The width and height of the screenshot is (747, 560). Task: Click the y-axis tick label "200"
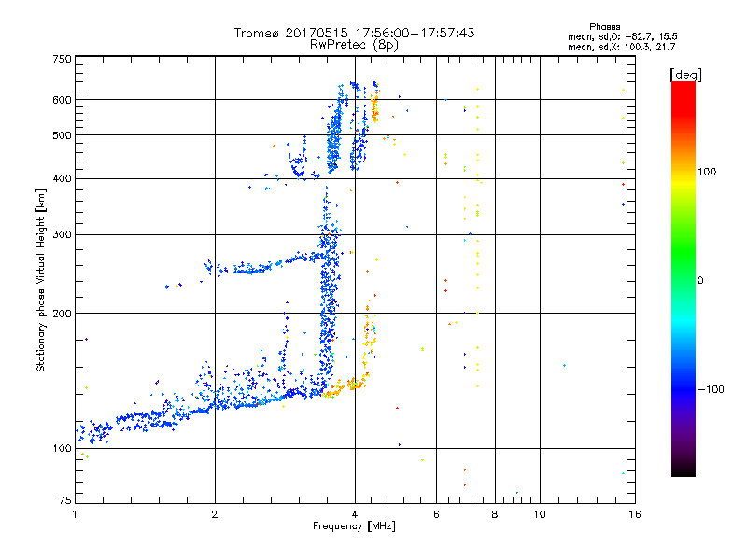(62, 314)
